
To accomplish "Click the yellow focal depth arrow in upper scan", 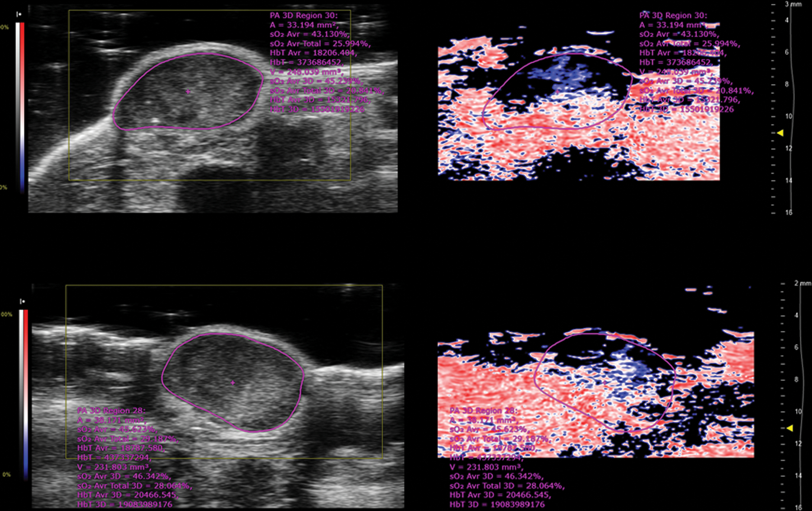I will pos(780,133).
